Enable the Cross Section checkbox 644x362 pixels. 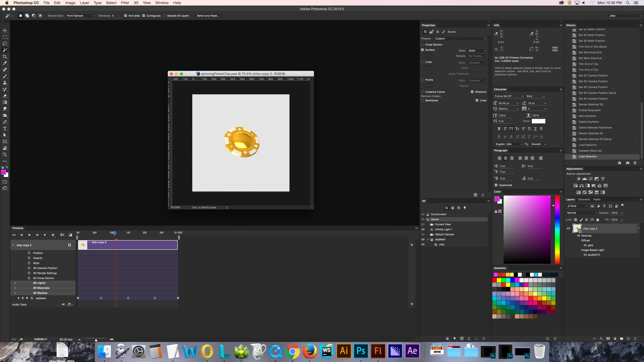(422, 44)
